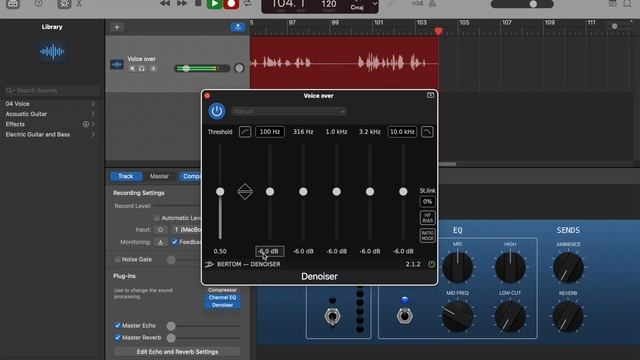Screen dimensions: 640x360
Task: Open the Editors scissors button
Action: (x=79, y=4)
